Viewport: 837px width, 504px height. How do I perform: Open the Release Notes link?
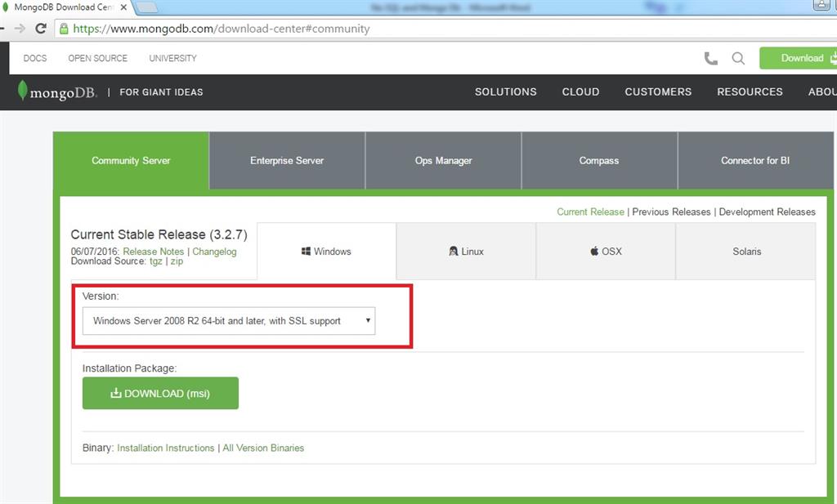click(153, 252)
